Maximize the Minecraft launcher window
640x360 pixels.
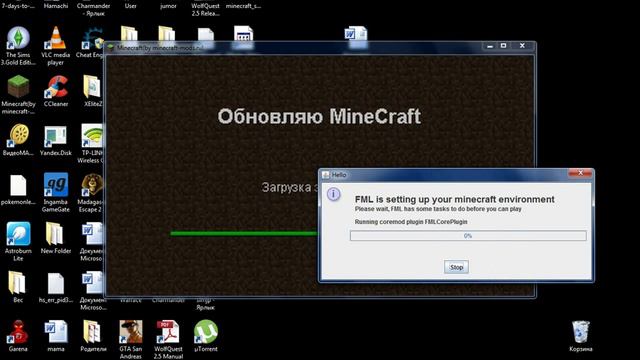click(504, 46)
